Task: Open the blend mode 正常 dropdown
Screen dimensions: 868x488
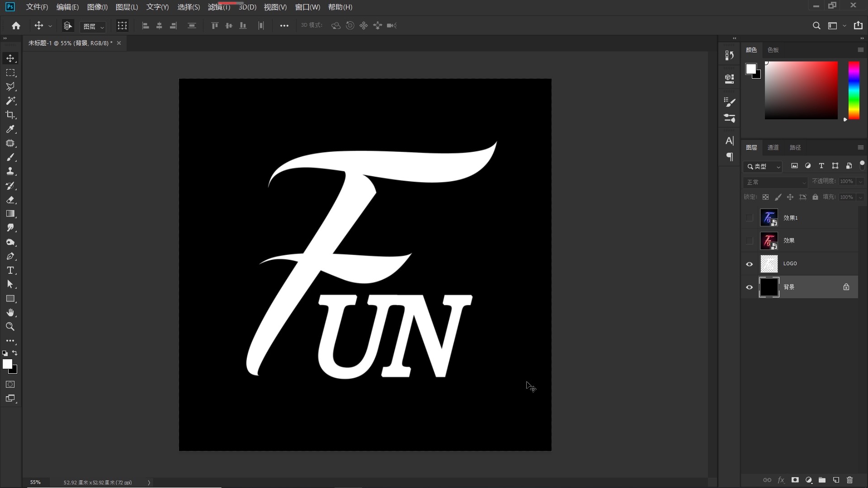Action: [775, 182]
